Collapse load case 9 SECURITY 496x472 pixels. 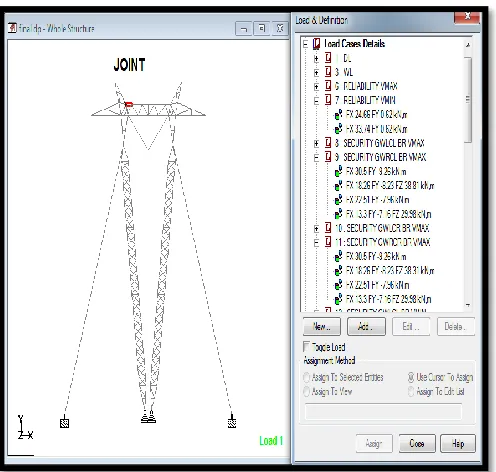click(316, 157)
